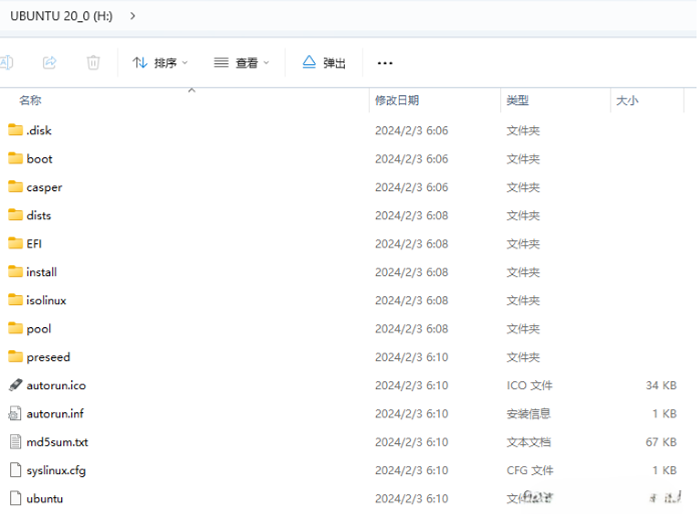Expand the breadcrumb chevron after H:

(132, 16)
